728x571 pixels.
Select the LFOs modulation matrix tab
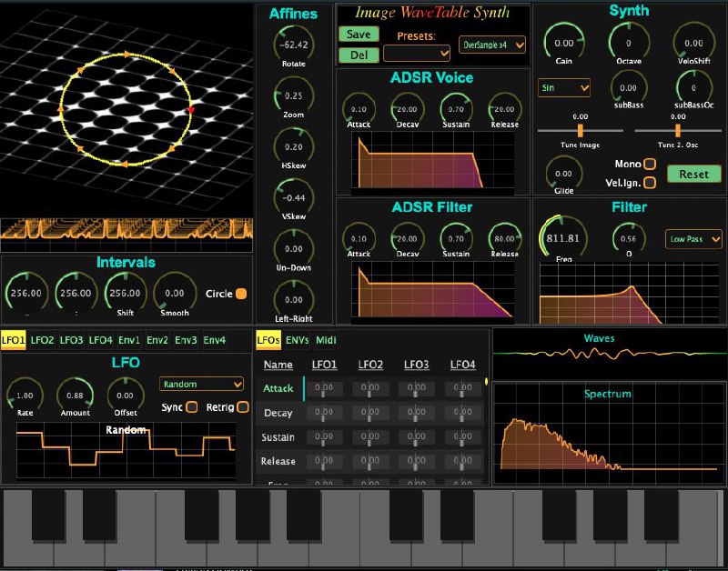(268, 340)
